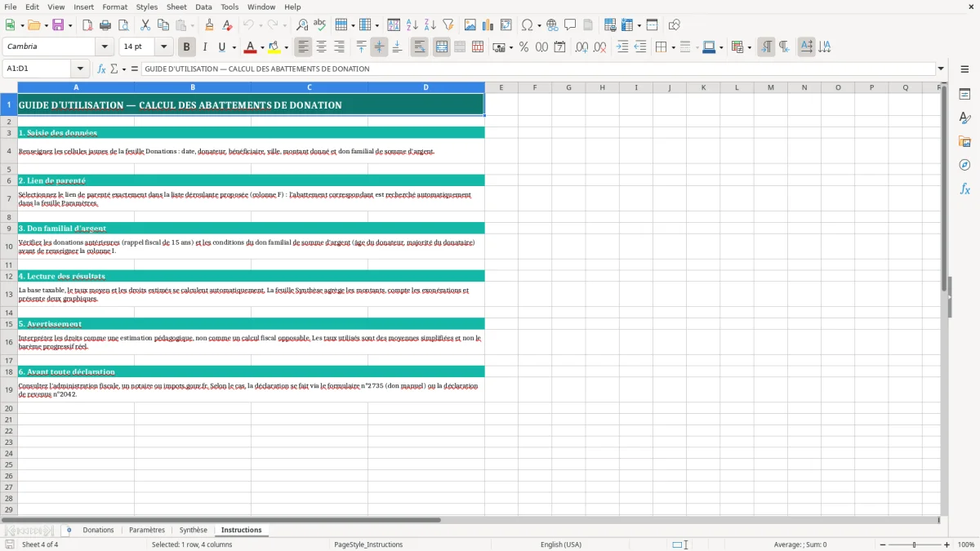This screenshot has height=551, width=980.
Task: Open the font color dropdown arrow
Action: [x=261, y=47]
